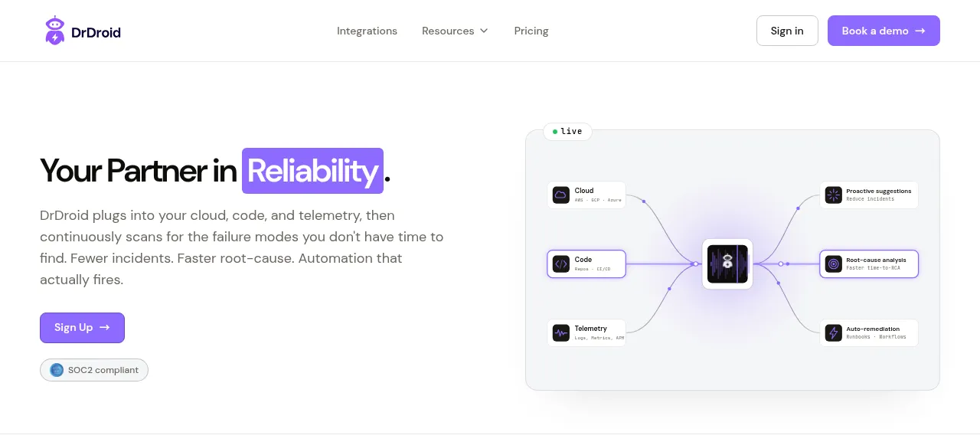The height and width of the screenshot is (442, 980).
Task: Open the Integrations page
Action: point(367,31)
